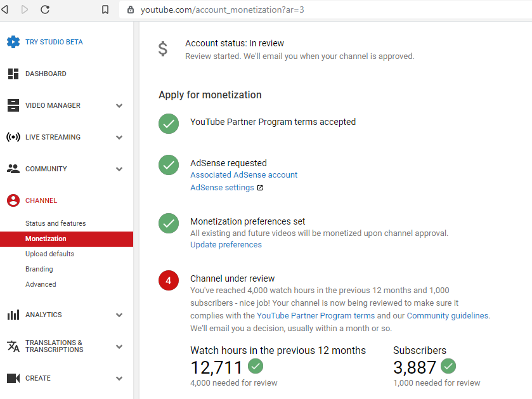The height and width of the screenshot is (399, 532).
Task: Click checkmark next to 12,711 watch hours
Action: [256, 366]
